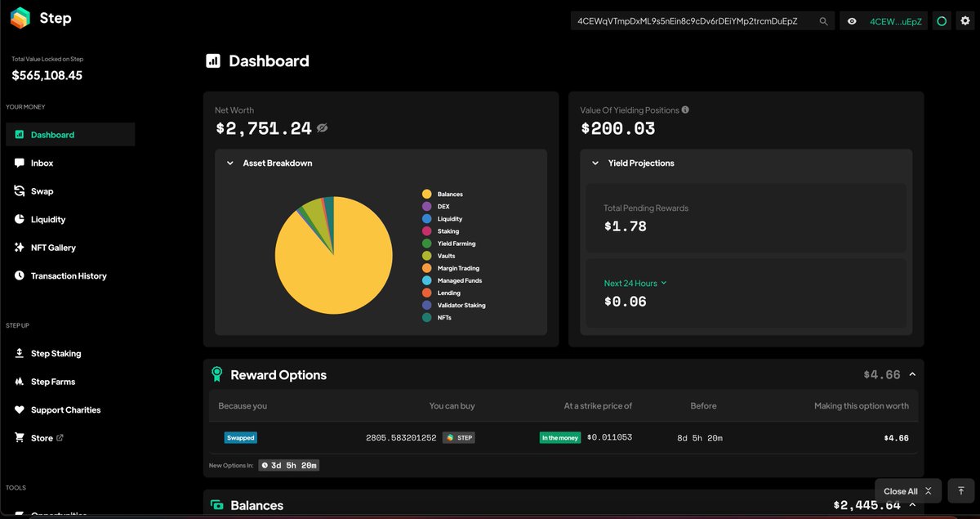Click Total Pending Rewards value $1.78

click(625, 226)
